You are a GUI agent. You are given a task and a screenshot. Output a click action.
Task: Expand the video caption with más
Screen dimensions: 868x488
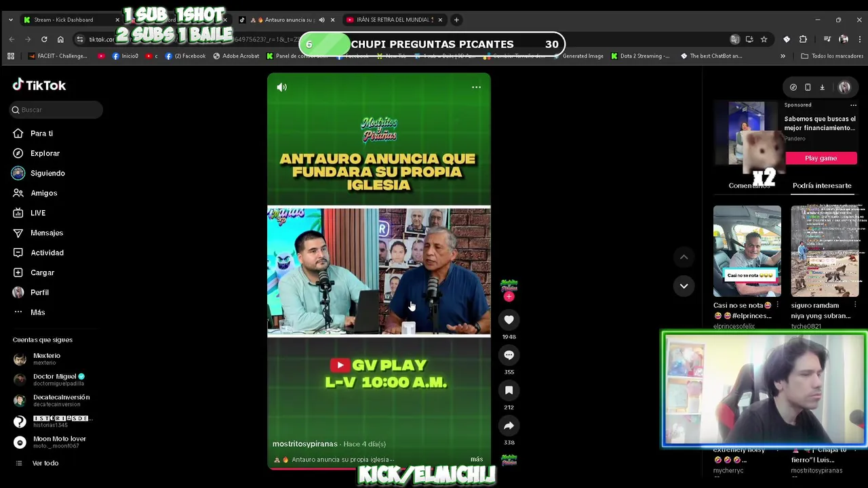point(477,460)
